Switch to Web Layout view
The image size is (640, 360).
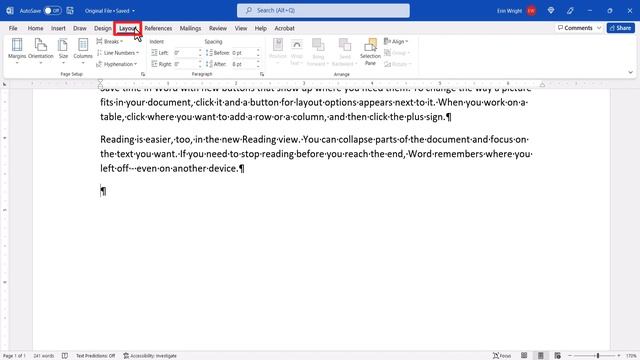pos(558,356)
